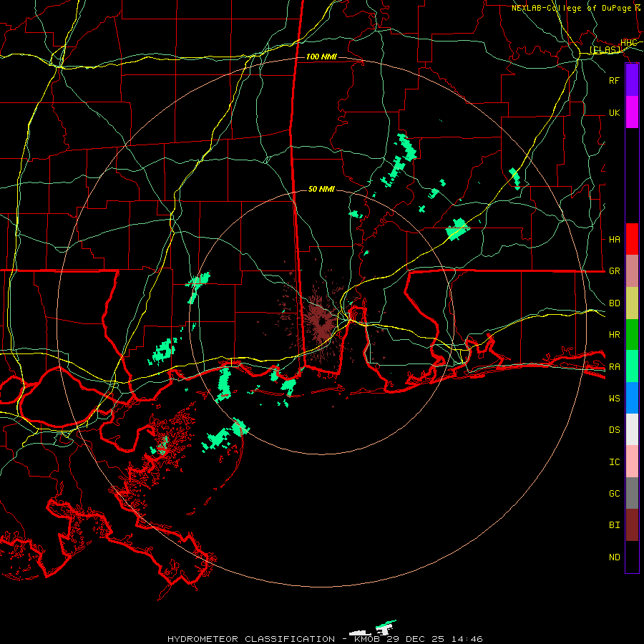644x644 pixels.
Task: Click the blue WS color swatch
Action: [x=632, y=398]
